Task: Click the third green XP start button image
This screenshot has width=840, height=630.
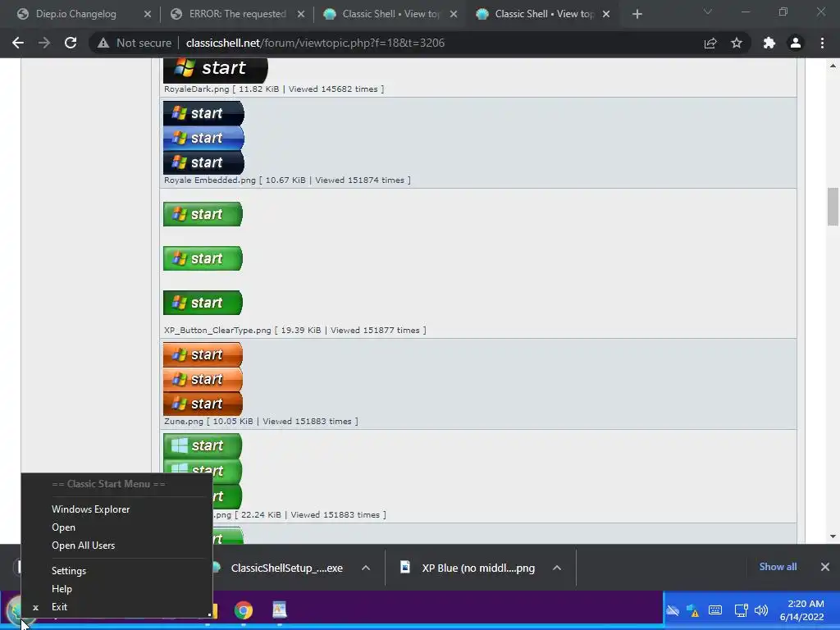Action: pyautogui.click(x=203, y=303)
